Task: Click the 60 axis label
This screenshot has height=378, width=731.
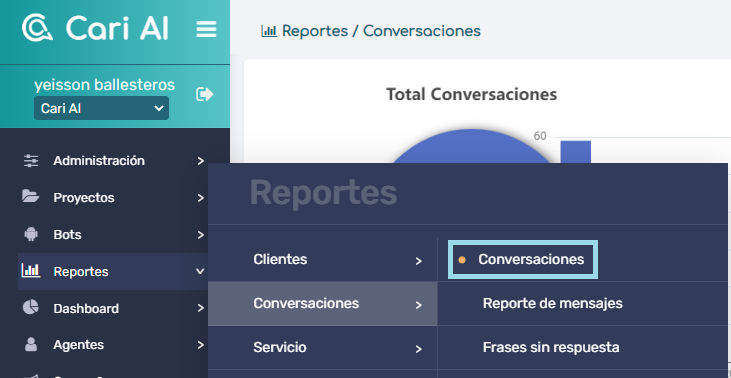Action: (x=540, y=136)
